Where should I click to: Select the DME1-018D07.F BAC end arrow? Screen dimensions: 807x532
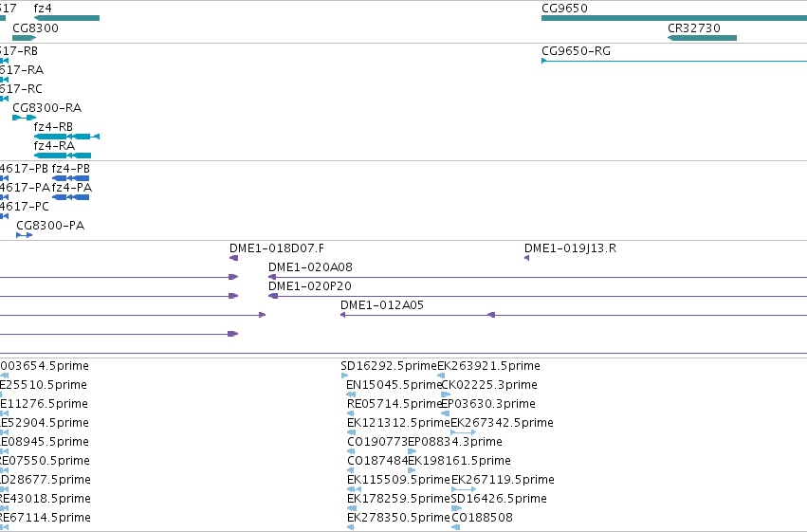point(233,258)
